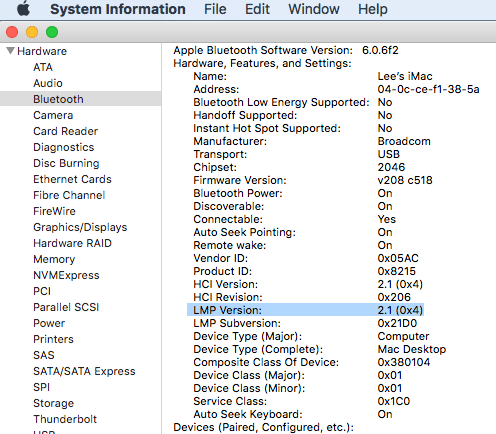
Task: Open the Window menu
Action: (314, 9)
